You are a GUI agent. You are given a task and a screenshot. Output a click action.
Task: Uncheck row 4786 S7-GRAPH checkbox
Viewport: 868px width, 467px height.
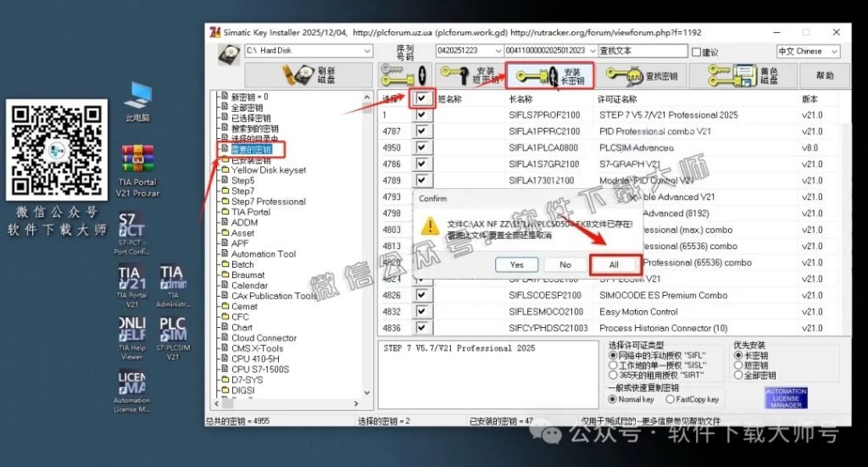[422, 164]
